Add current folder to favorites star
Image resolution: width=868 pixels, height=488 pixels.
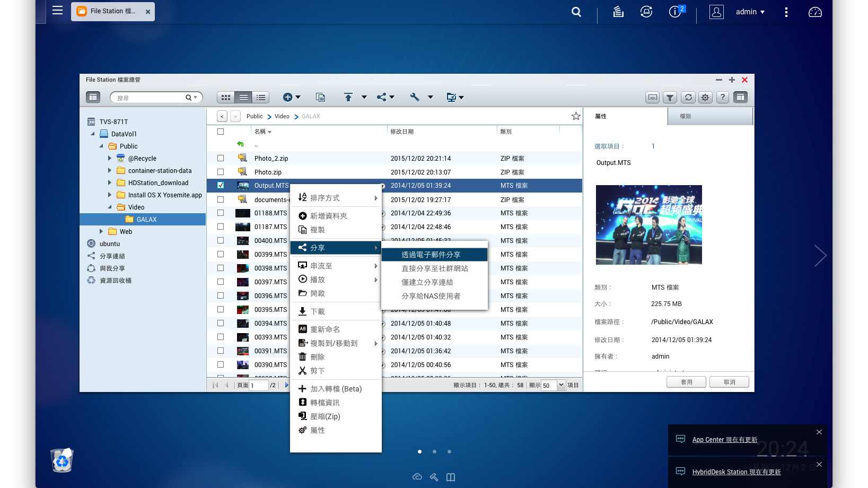coord(576,116)
